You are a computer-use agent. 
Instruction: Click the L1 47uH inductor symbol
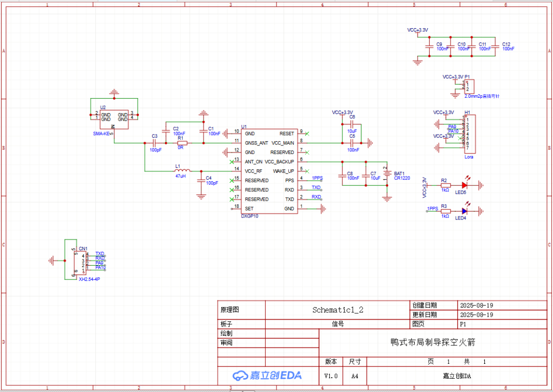tap(182, 170)
